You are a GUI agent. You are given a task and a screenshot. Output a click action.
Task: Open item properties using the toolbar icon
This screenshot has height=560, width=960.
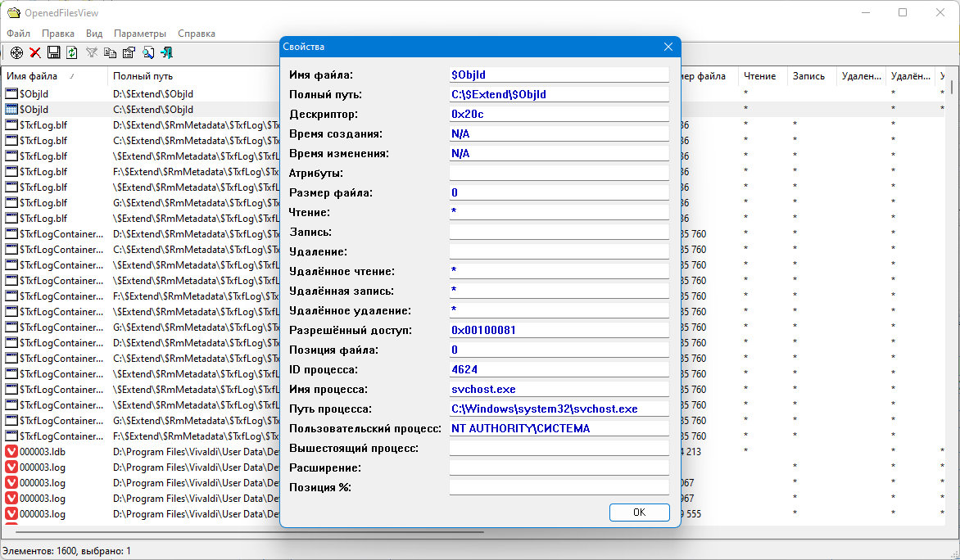[x=128, y=52]
